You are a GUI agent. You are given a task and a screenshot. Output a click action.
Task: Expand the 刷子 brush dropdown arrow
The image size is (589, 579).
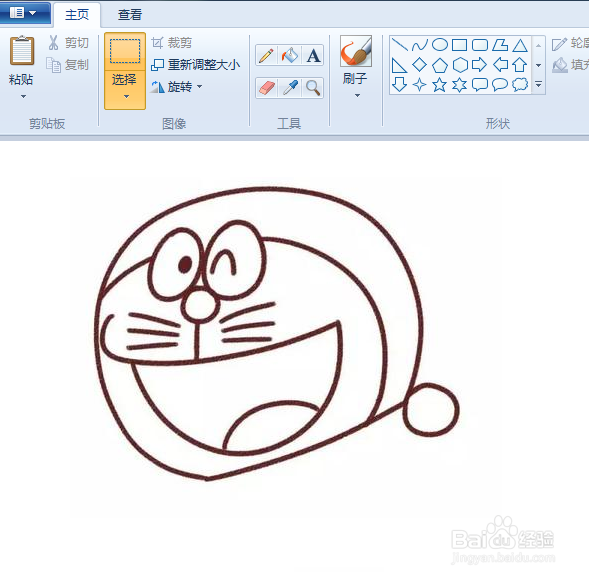click(x=357, y=95)
